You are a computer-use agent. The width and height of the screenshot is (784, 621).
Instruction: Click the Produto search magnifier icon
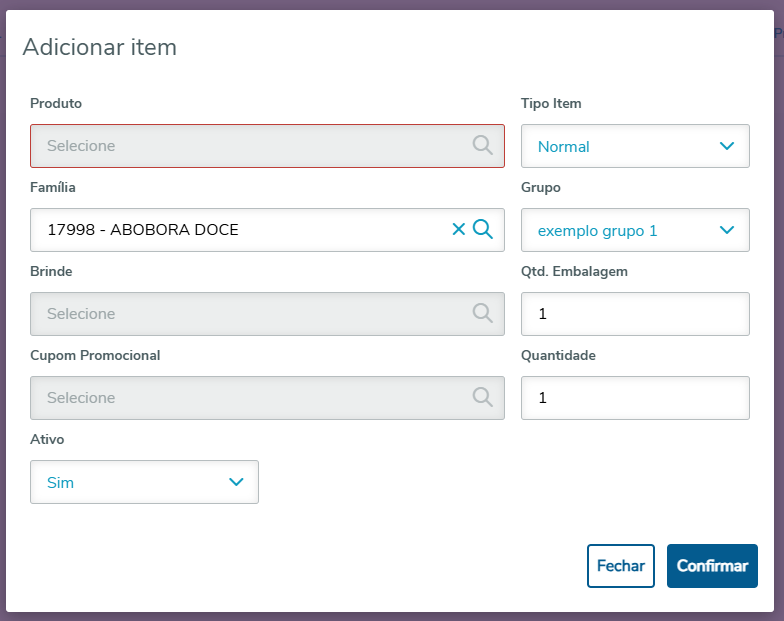pyautogui.click(x=483, y=146)
